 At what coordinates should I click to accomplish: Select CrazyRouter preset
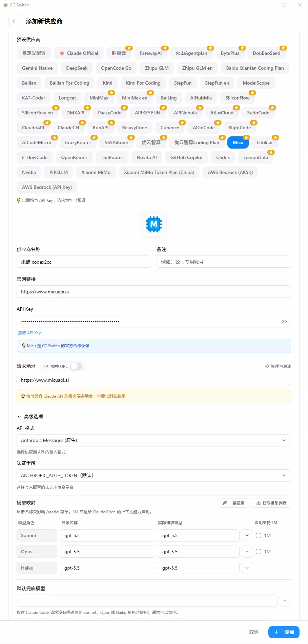tap(78, 142)
